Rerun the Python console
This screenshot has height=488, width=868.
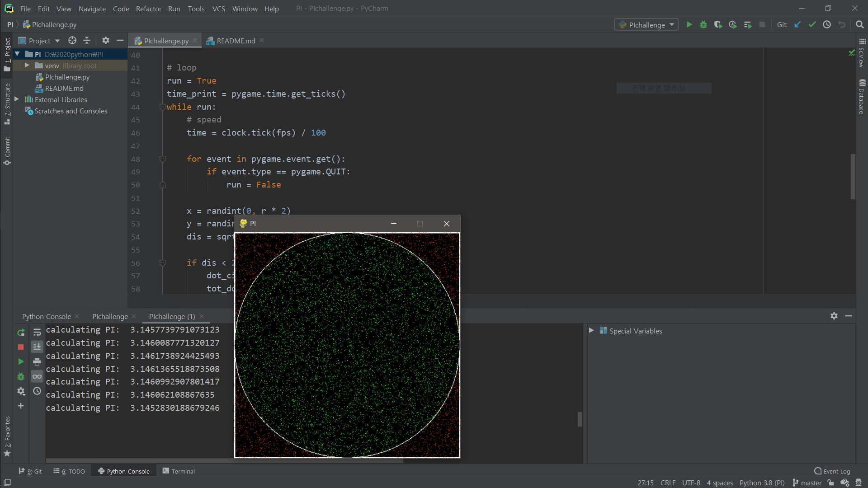click(x=21, y=332)
